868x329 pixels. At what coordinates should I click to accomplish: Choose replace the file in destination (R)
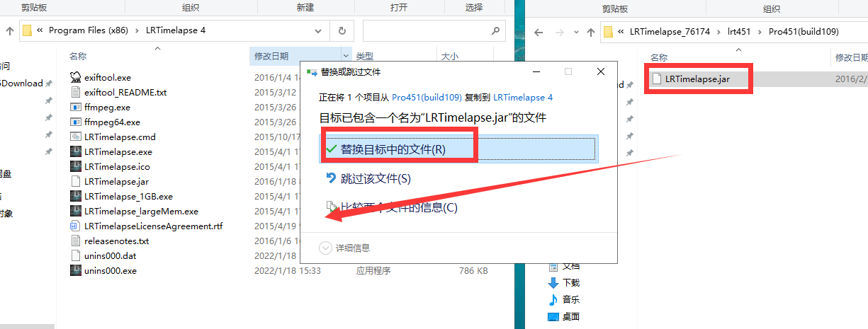coord(393,149)
